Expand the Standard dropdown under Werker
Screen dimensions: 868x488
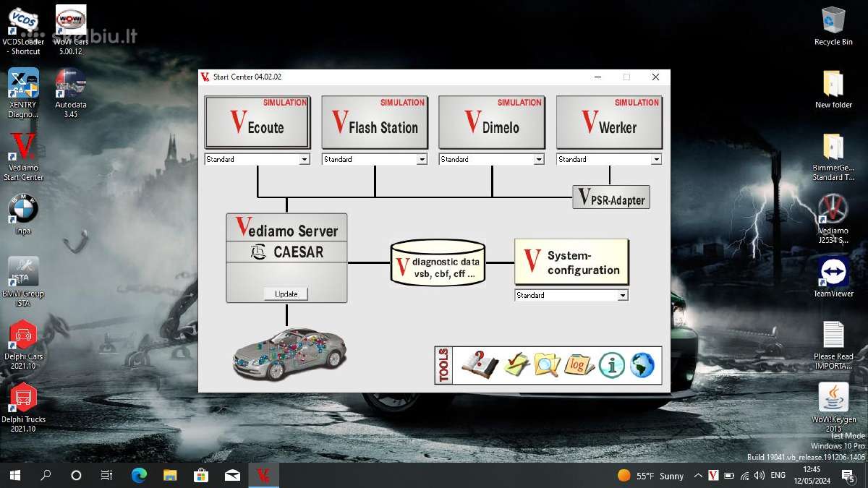coord(656,159)
